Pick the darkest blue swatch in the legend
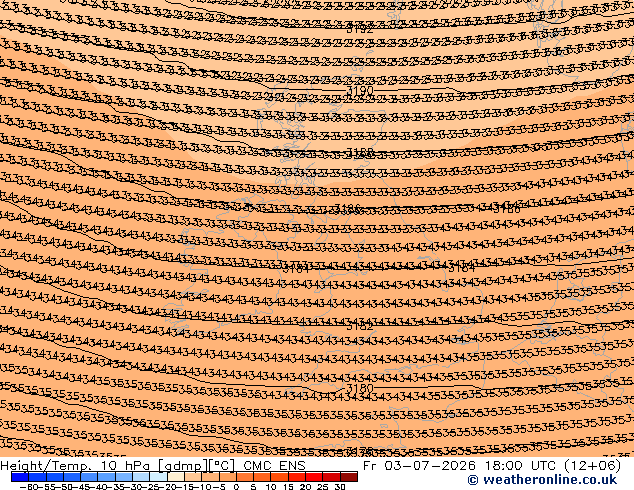The height and width of the screenshot is (490, 634). coord(20,477)
